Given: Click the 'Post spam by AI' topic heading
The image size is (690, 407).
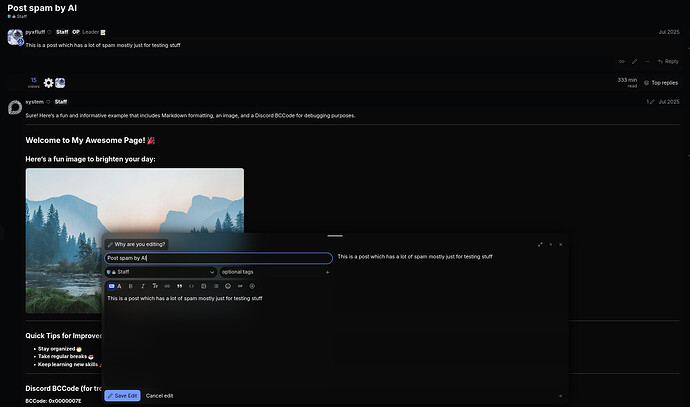Looking at the screenshot, I should tap(42, 8).
